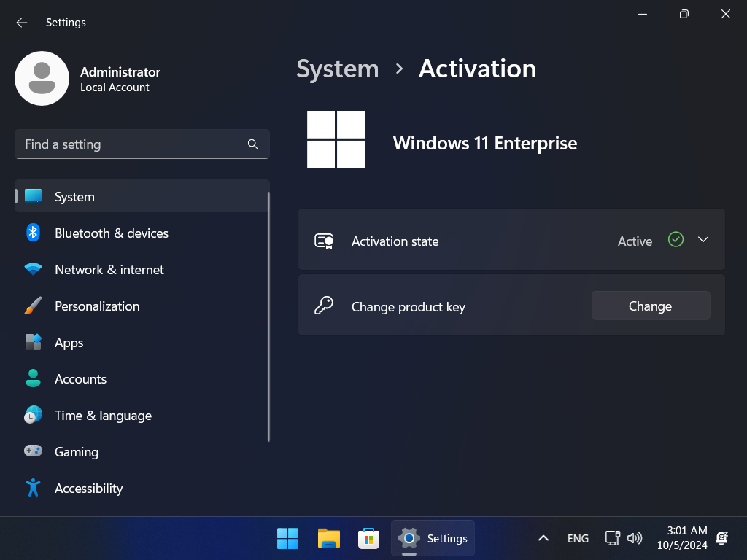Open Personalization settings category
Screen dimensions: 747x560
pyautogui.click(x=142, y=306)
